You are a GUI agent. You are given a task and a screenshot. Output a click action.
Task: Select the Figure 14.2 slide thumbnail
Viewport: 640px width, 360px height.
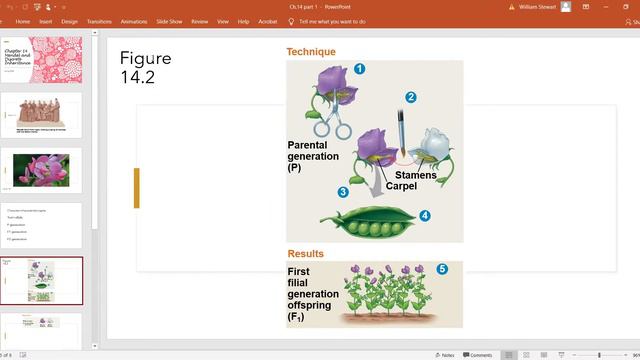41,281
